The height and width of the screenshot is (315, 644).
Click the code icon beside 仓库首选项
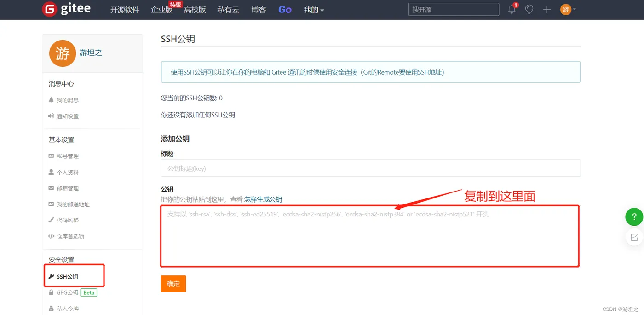point(51,236)
